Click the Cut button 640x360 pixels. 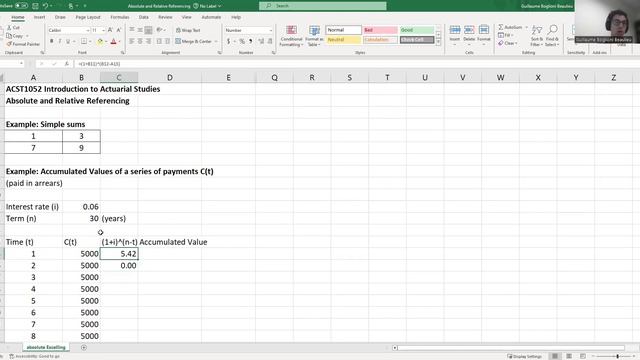pyautogui.click(x=13, y=28)
